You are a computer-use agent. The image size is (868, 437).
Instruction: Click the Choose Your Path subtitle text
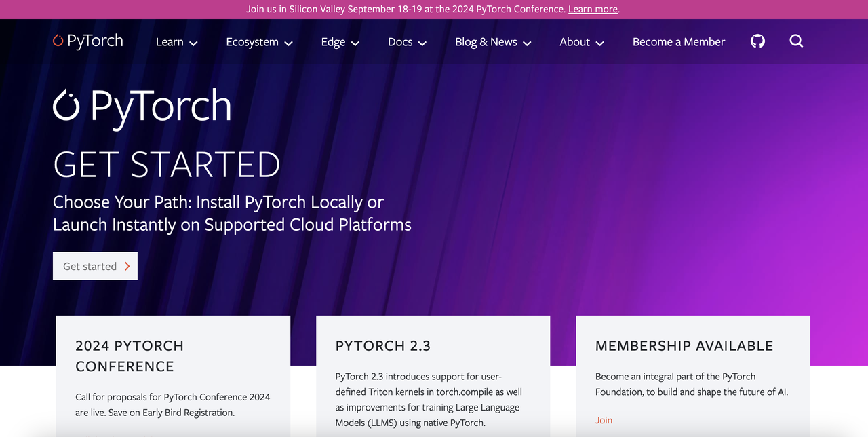232,213
